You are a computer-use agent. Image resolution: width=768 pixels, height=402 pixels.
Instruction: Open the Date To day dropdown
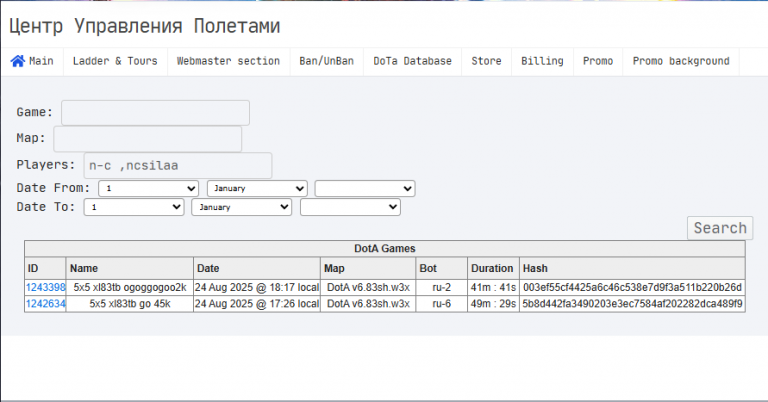(134, 207)
